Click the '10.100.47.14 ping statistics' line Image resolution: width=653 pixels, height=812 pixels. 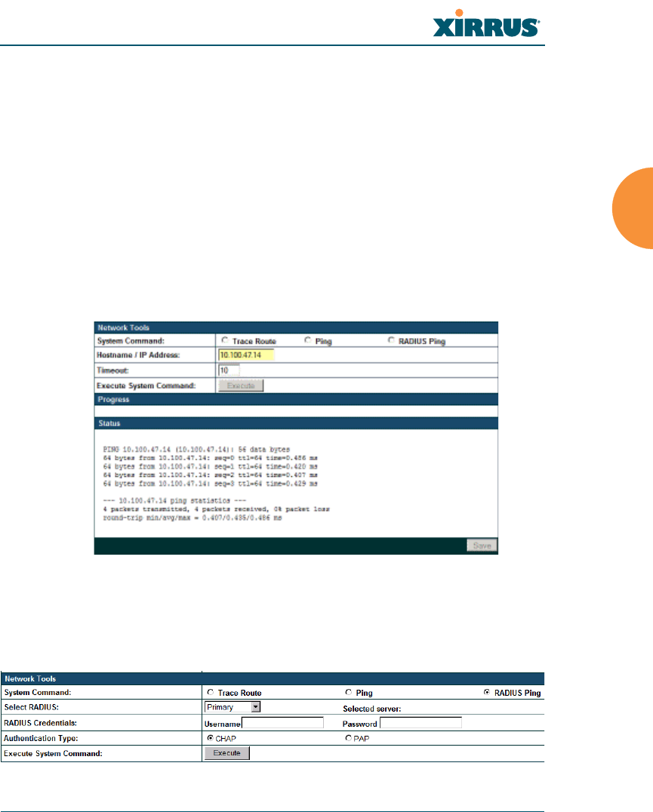[x=174, y=501]
